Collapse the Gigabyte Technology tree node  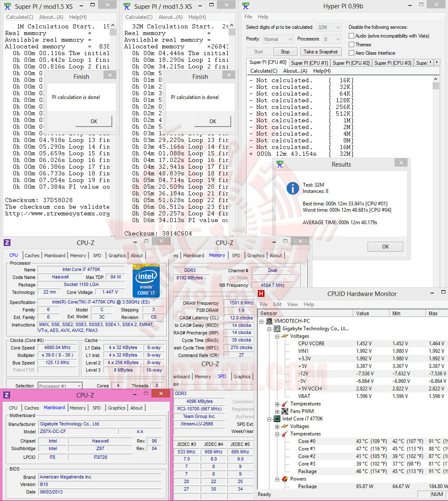click(269, 329)
